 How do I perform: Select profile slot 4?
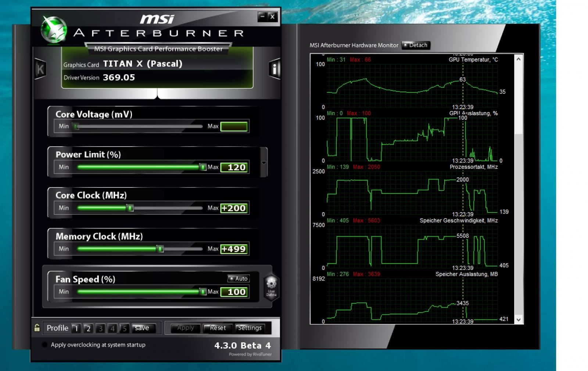pyautogui.click(x=112, y=328)
